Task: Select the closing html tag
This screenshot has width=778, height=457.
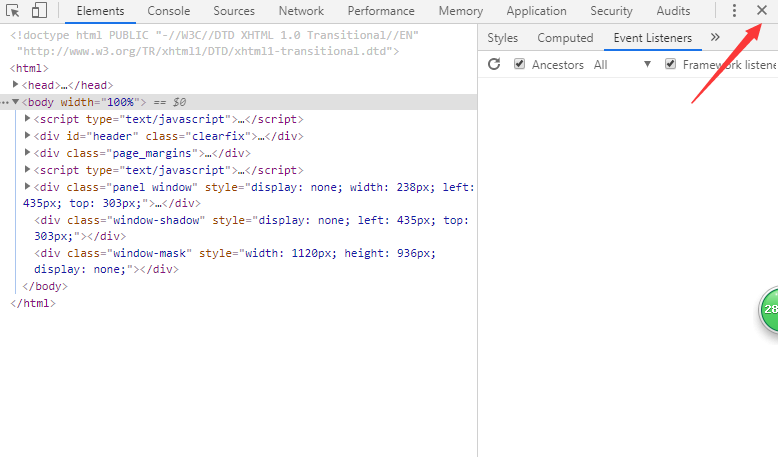Action: [x=33, y=303]
